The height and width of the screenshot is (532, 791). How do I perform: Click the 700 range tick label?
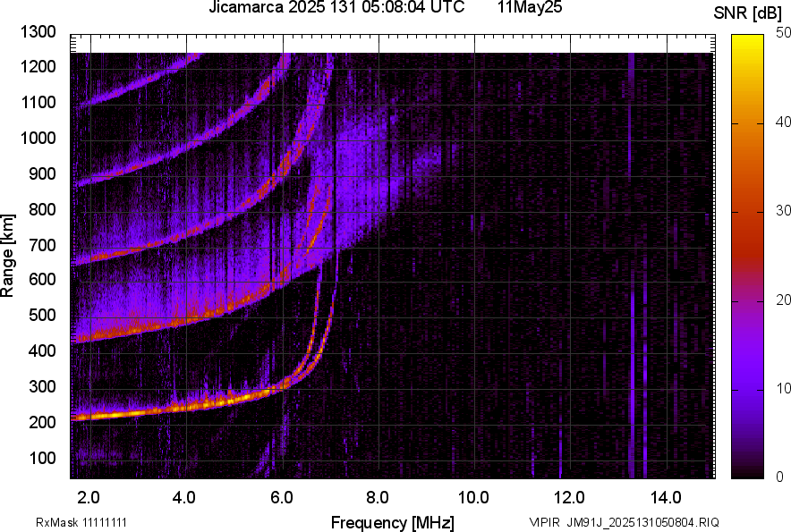point(42,245)
